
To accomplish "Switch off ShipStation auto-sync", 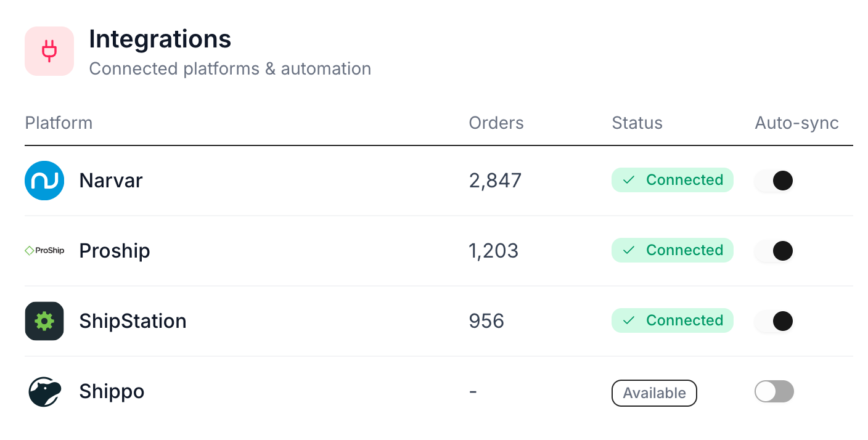I will (x=774, y=321).
